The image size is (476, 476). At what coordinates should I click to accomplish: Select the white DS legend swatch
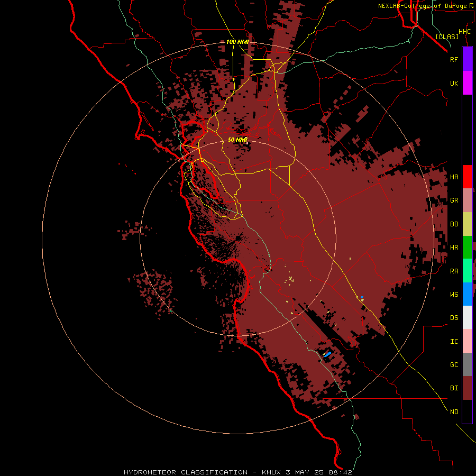tap(467, 317)
